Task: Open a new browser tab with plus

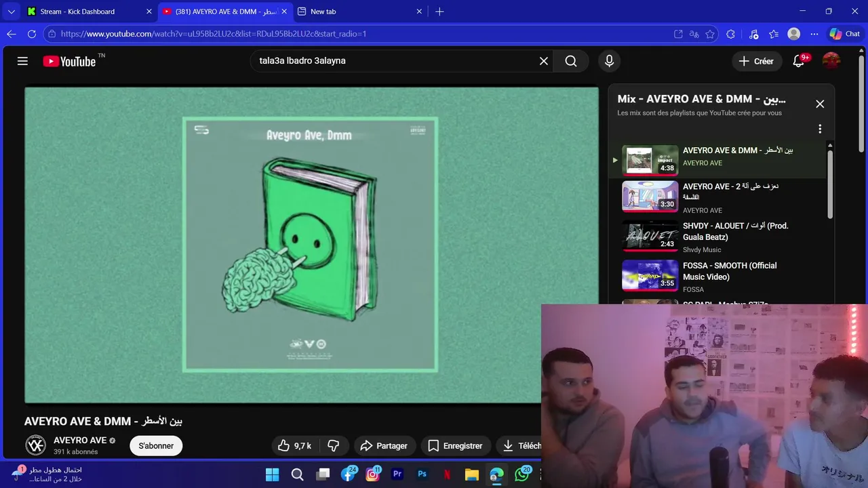Action: (x=439, y=12)
